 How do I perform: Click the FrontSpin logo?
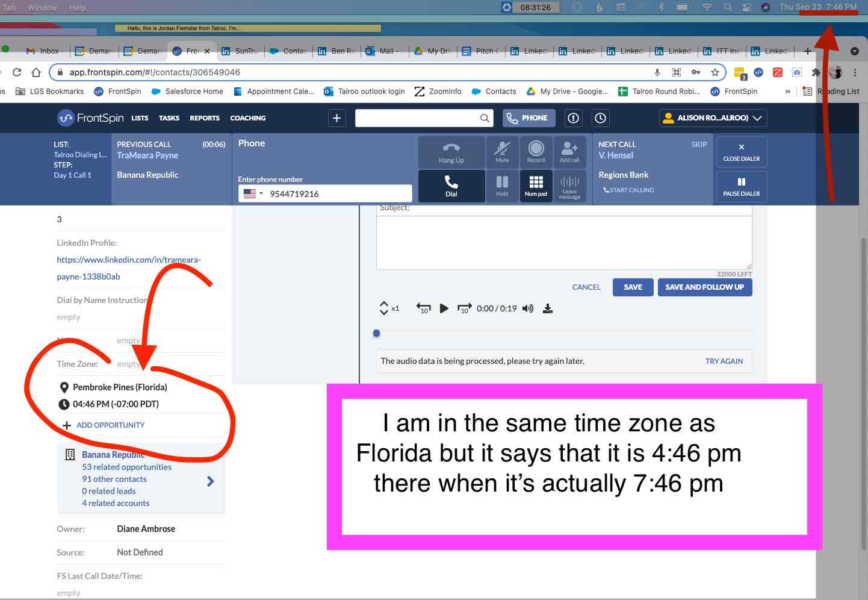(x=90, y=118)
